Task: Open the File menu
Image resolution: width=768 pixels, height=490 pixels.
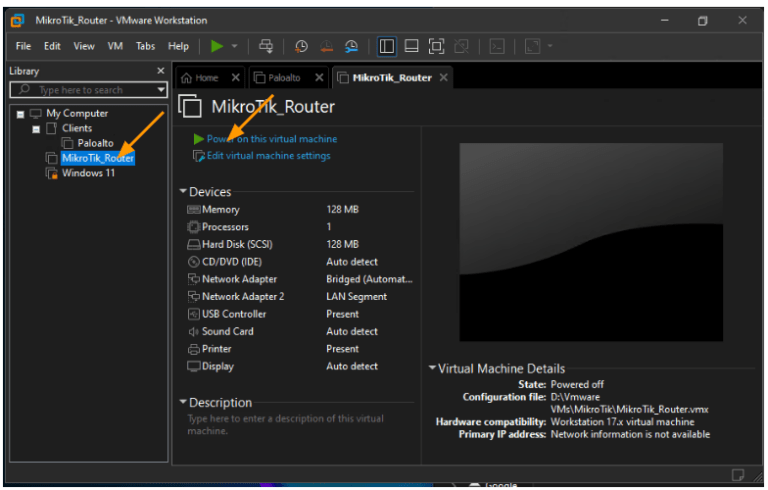Action: coord(23,46)
